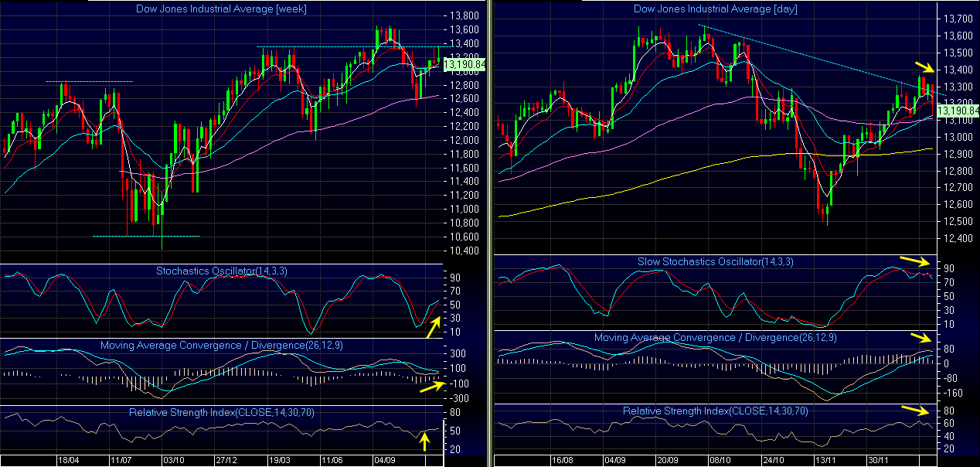The image size is (980, 467).
Task: Select the weekly chart's Relative Strength Index title
Action: tap(222, 412)
